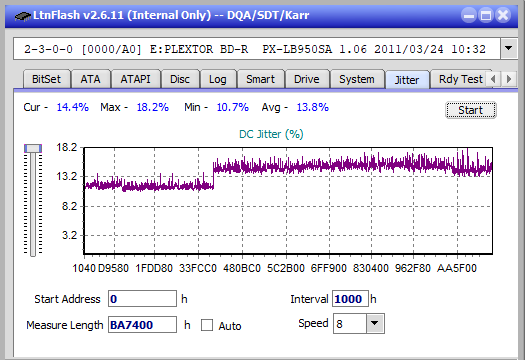
Task: Minimize the LtnFlash window
Action: [x=469, y=15]
